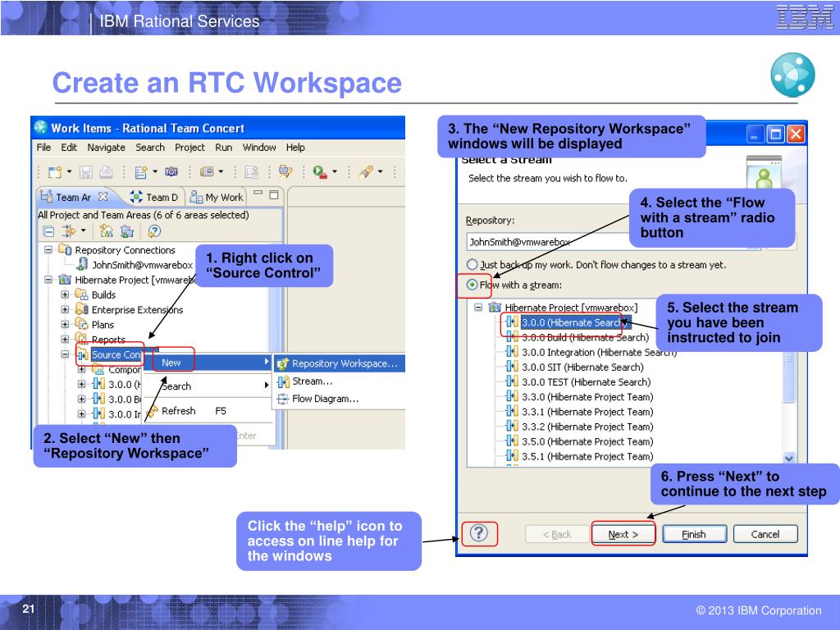
Task: Click the Repository field JohnSmith@vmwarebox
Action: [614, 242]
